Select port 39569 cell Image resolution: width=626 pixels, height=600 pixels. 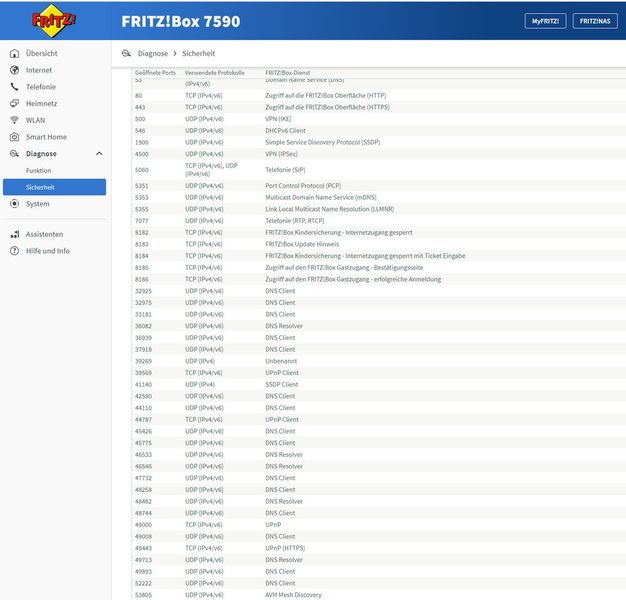143,373
